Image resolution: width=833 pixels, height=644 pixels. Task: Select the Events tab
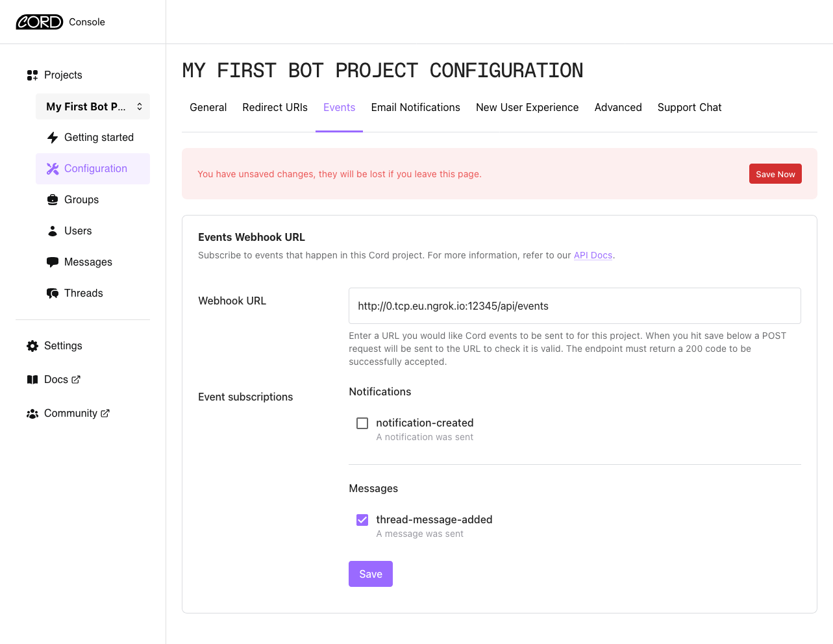(340, 108)
